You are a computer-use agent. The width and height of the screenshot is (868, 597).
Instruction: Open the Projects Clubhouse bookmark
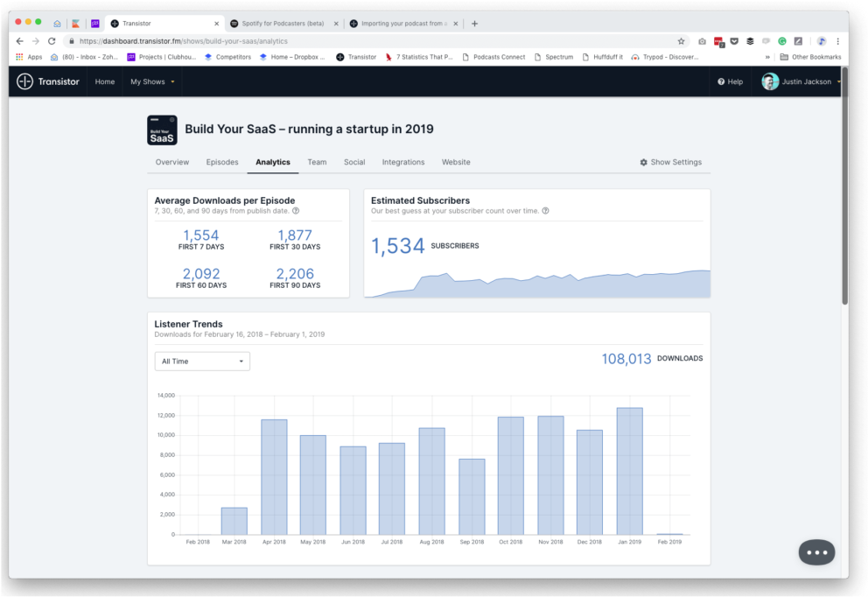(162, 57)
